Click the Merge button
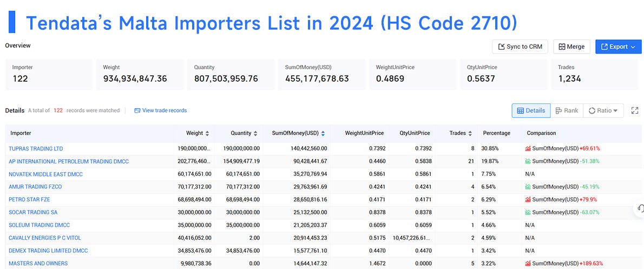This screenshot has width=644, height=269. (x=571, y=47)
